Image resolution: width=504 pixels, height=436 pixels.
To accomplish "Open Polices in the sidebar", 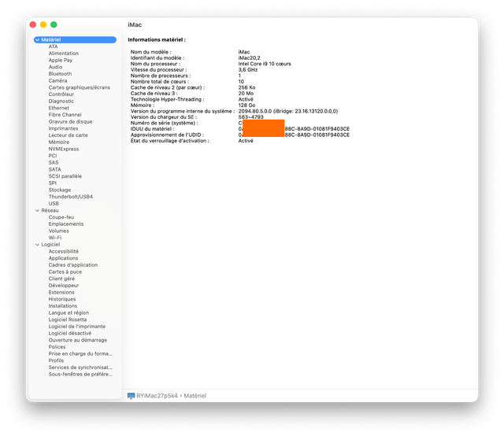I will point(57,347).
